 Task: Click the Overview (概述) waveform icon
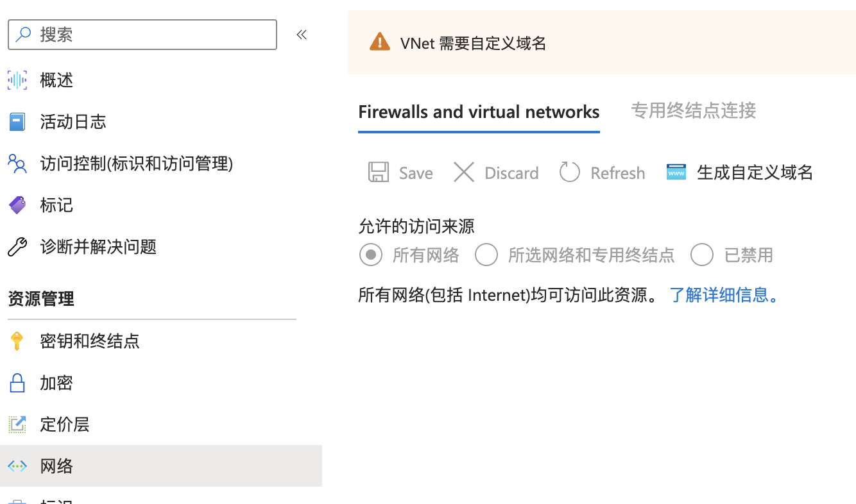(x=17, y=80)
